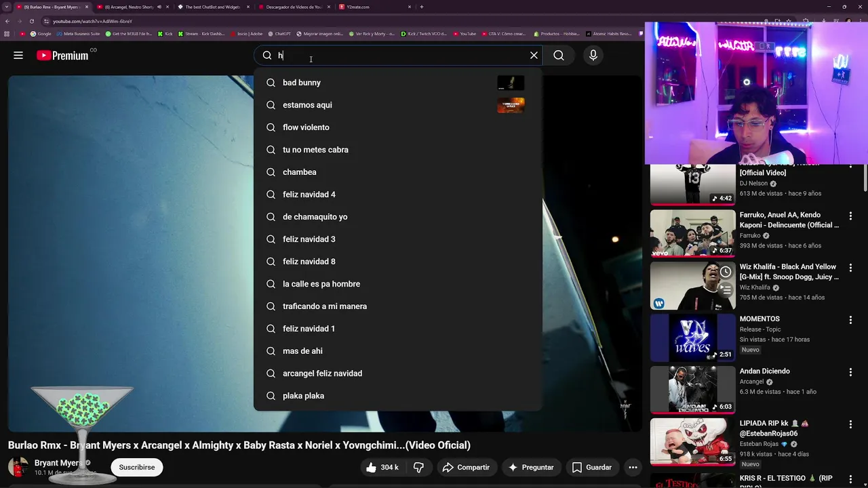Open a new browser tab with plus
Image resolution: width=868 pixels, height=488 pixels.
pos(422,7)
